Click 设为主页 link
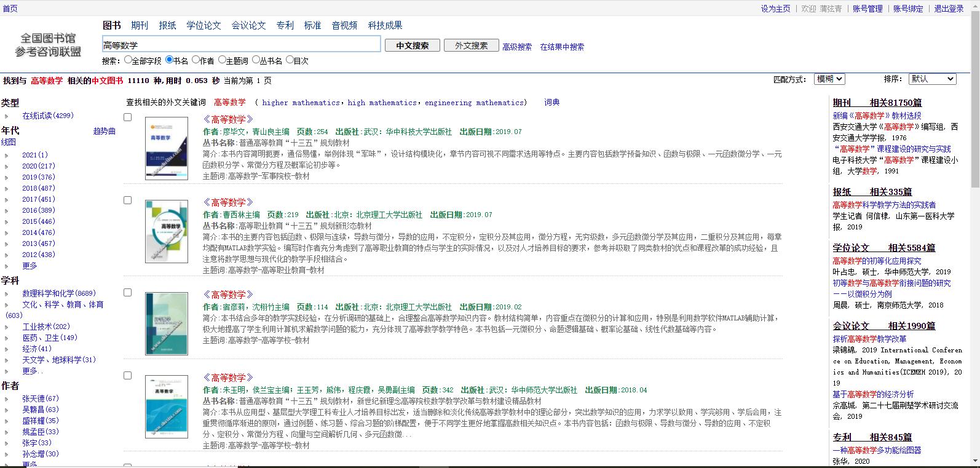 click(775, 9)
